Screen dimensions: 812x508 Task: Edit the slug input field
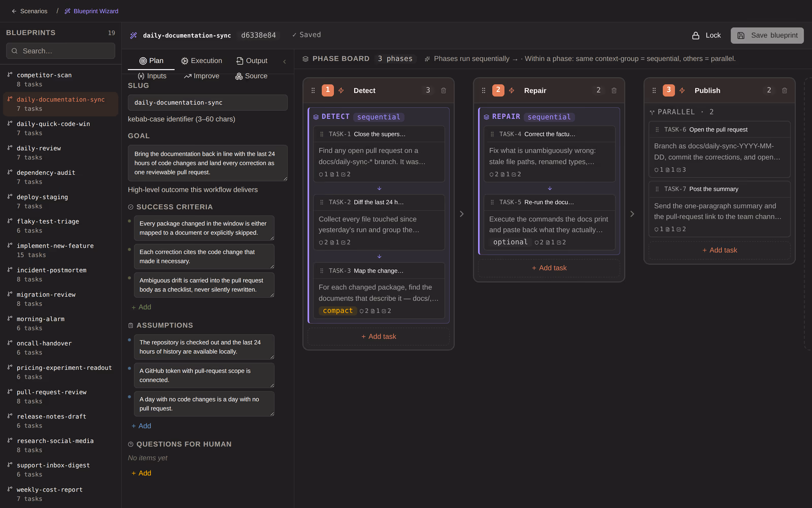tap(208, 103)
